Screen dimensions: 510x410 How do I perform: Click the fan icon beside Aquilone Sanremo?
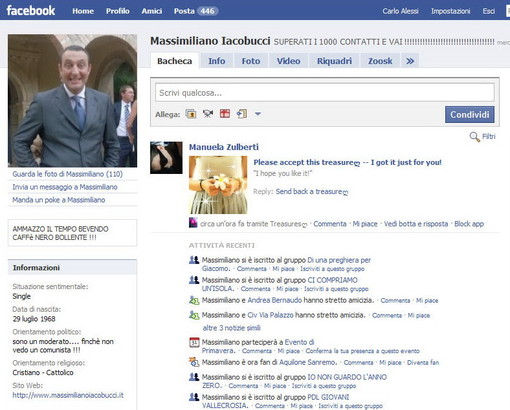pos(194,362)
